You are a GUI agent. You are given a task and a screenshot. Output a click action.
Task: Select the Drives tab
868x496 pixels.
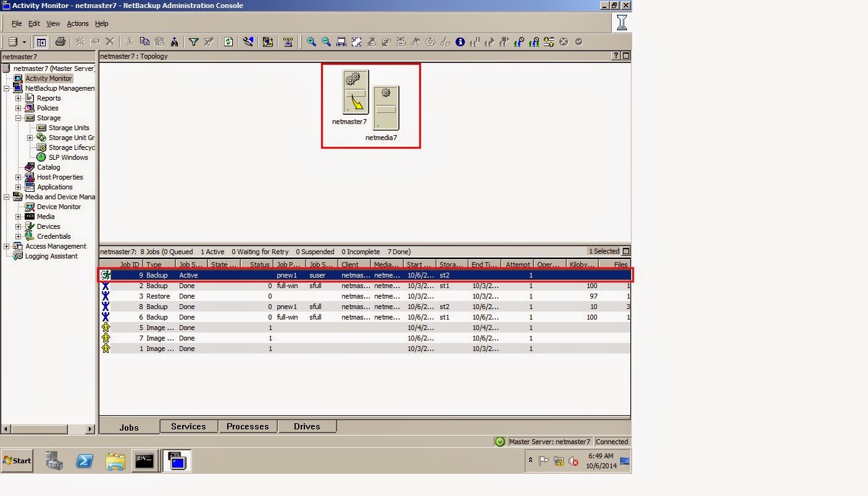click(x=307, y=426)
